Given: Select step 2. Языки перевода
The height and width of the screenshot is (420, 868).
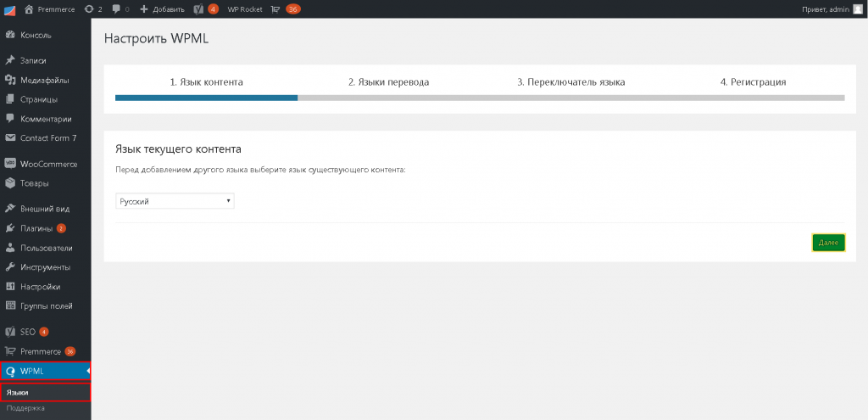Looking at the screenshot, I should point(388,82).
